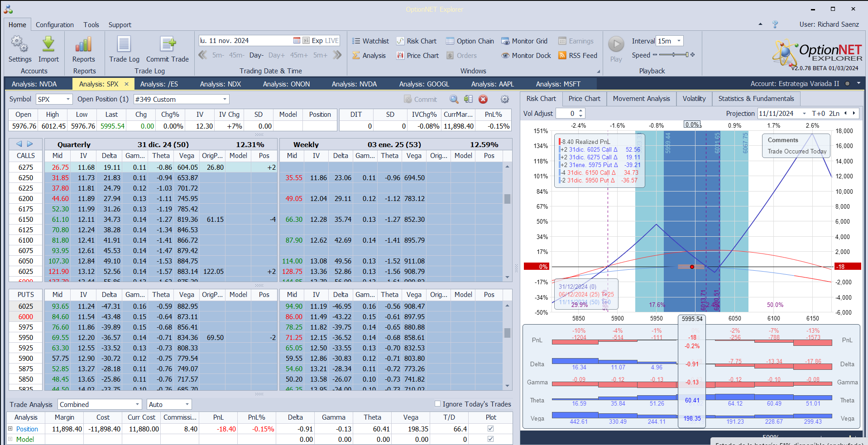Adjust the playback Speed slider
The width and height of the screenshot is (868, 445).
pyautogui.click(x=674, y=55)
